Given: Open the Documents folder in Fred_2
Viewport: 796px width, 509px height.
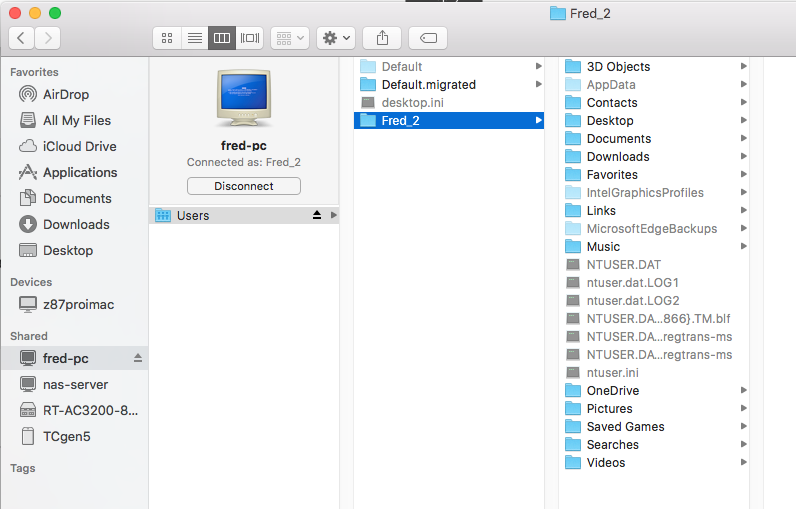Looking at the screenshot, I should point(654,139).
